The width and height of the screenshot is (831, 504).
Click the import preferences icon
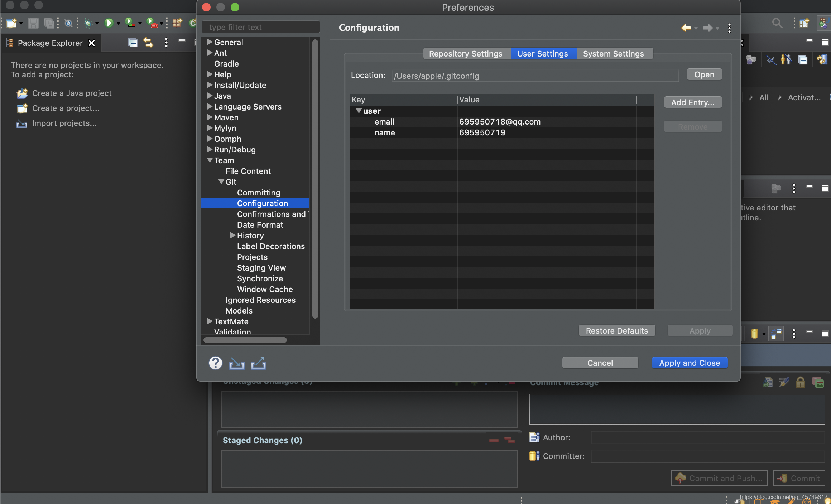click(x=237, y=362)
